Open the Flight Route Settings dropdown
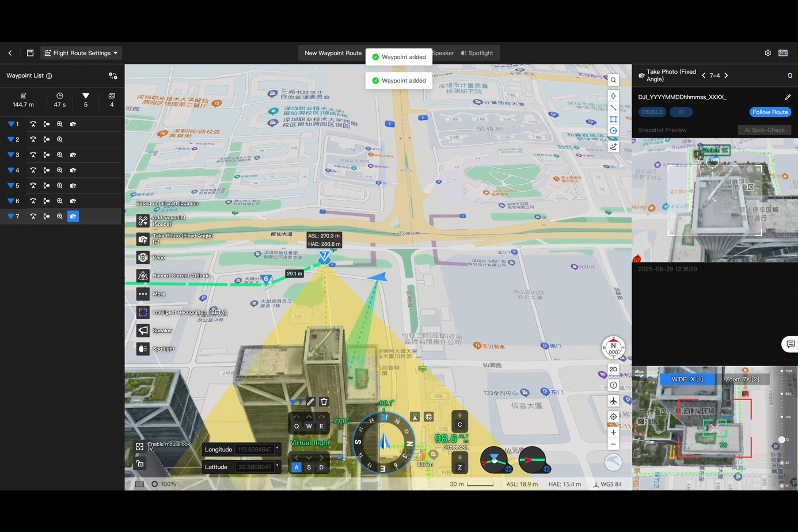This screenshot has width=798, height=532. (x=81, y=53)
